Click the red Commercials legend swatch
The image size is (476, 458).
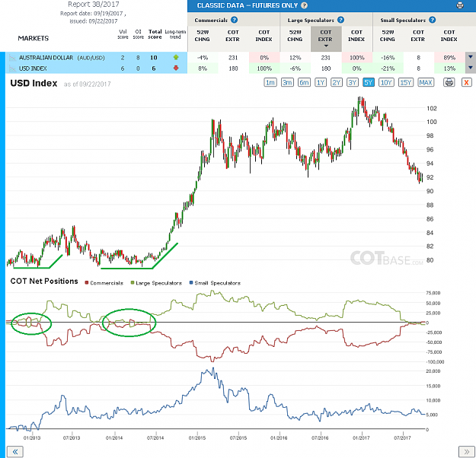87,283
